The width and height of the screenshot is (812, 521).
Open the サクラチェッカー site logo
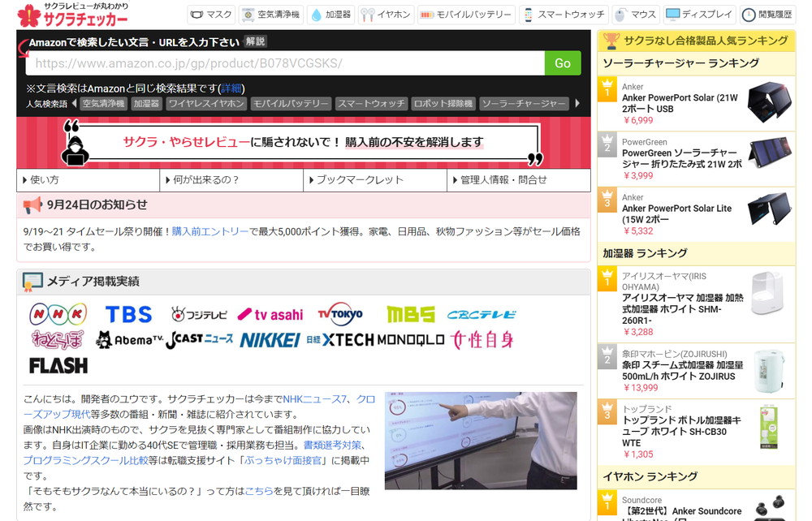[72, 15]
